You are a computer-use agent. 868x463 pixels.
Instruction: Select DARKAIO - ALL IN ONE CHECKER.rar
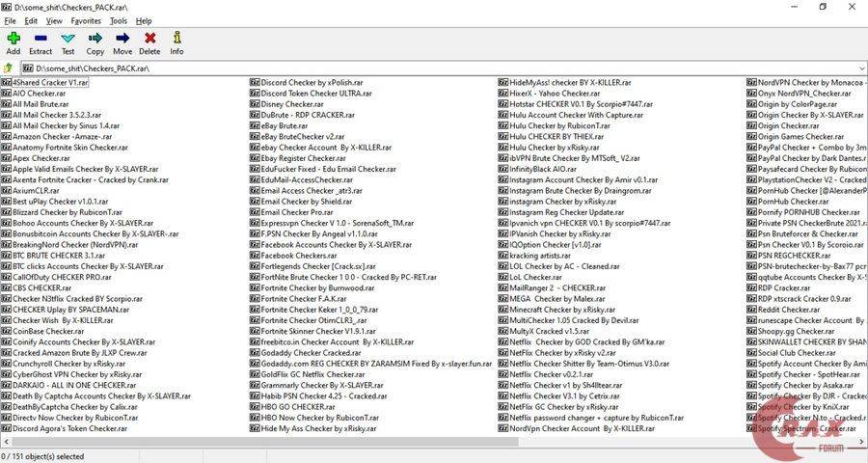coord(74,385)
